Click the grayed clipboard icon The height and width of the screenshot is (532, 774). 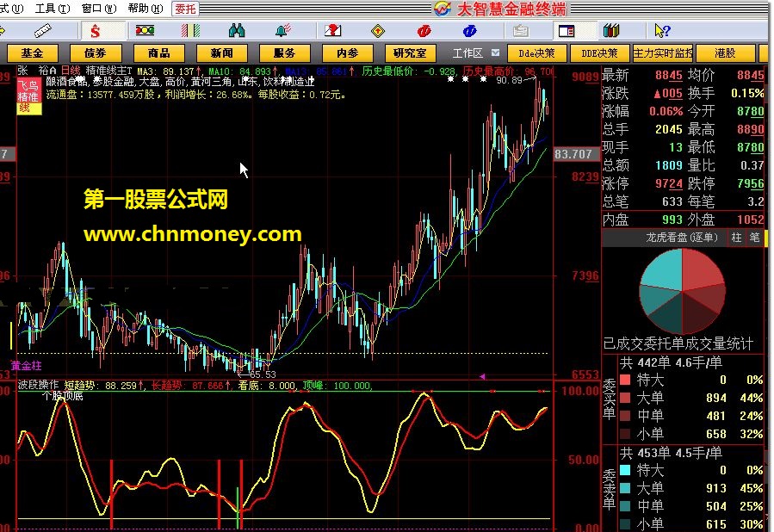[x=520, y=31]
